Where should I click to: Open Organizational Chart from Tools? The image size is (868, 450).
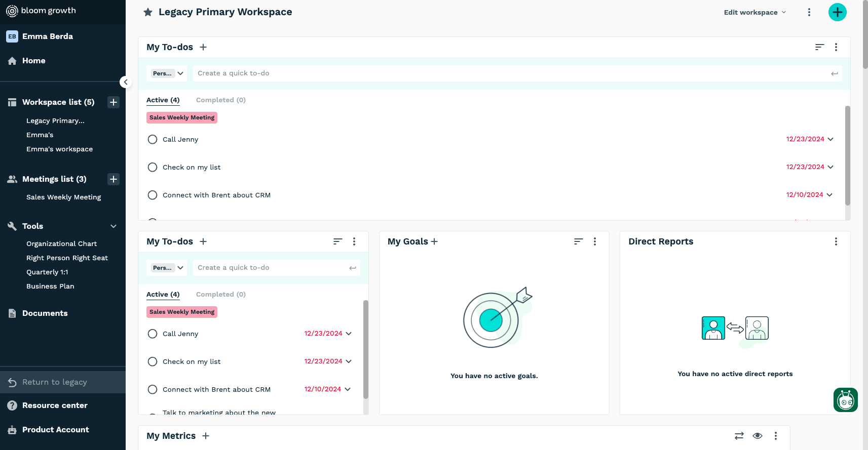(x=61, y=243)
